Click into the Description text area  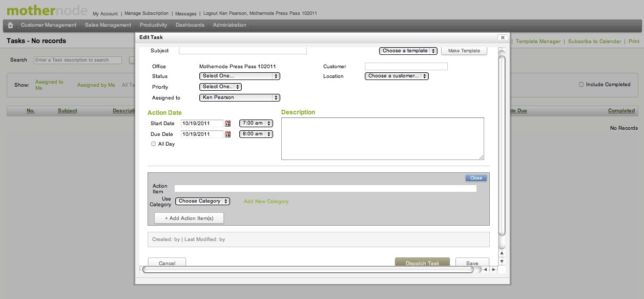point(382,138)
